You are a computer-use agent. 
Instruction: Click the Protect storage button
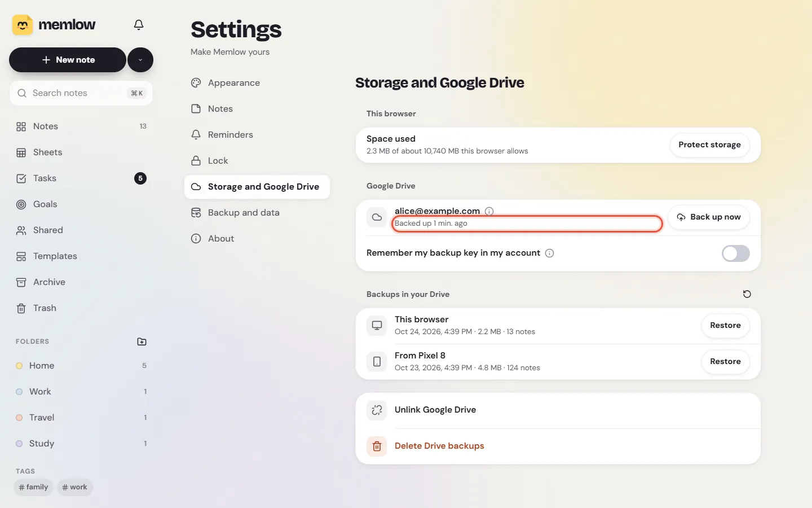point(709,145)
